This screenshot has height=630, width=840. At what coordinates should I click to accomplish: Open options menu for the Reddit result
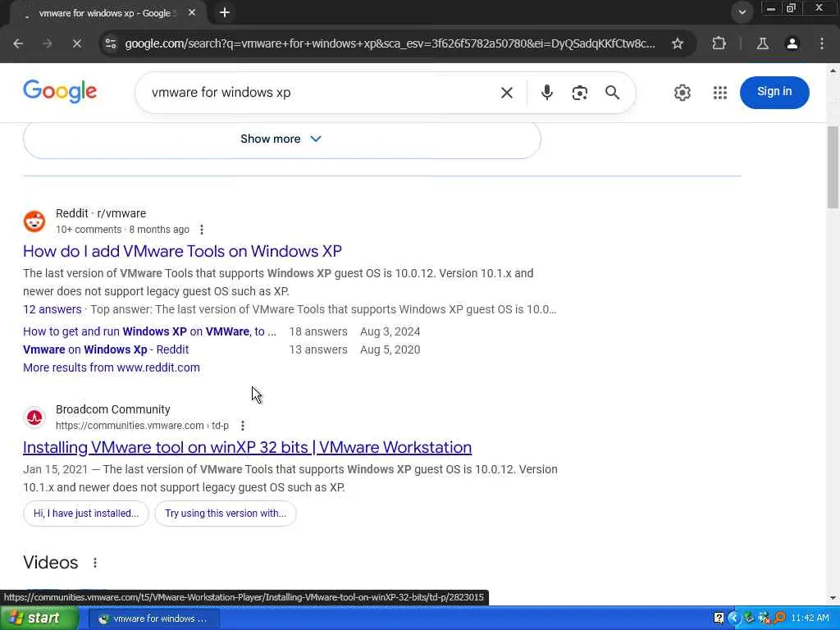pyautogui.click(x=202, y=230)
